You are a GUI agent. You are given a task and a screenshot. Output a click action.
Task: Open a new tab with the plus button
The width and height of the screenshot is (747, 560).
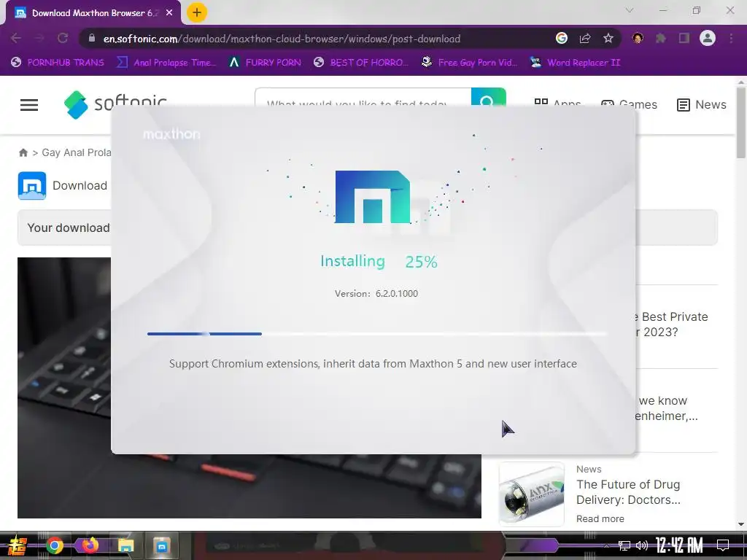[x=197, y=12]
